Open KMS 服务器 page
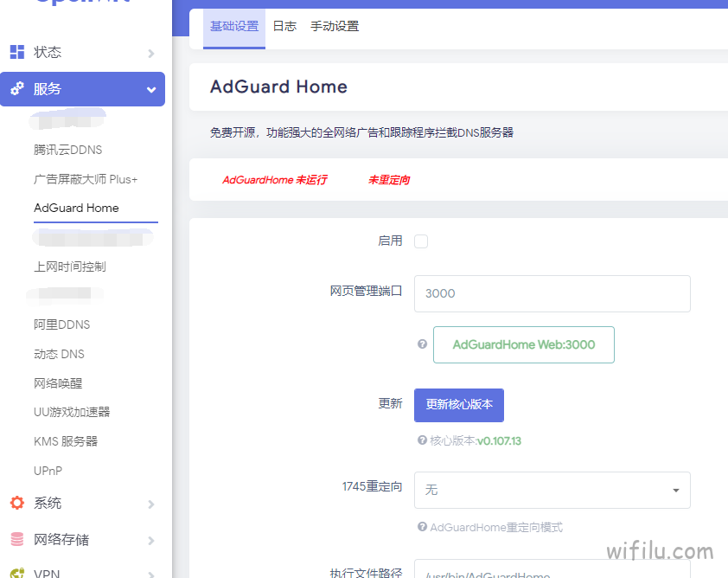Screen dimensions: 728x578 click(x=66, y=441)
